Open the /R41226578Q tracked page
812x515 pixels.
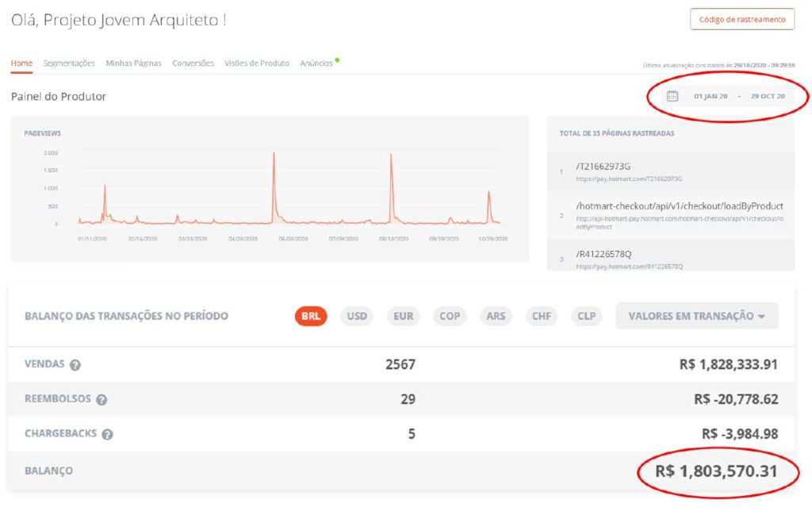671,256
